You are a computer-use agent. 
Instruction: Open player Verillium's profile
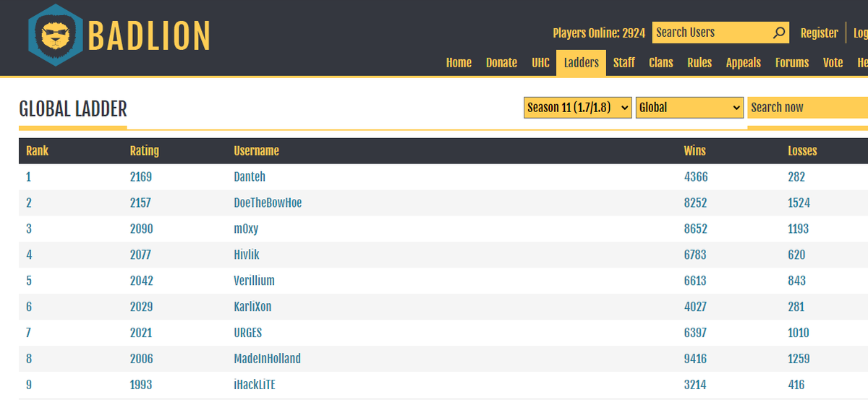tap(254, 281)
